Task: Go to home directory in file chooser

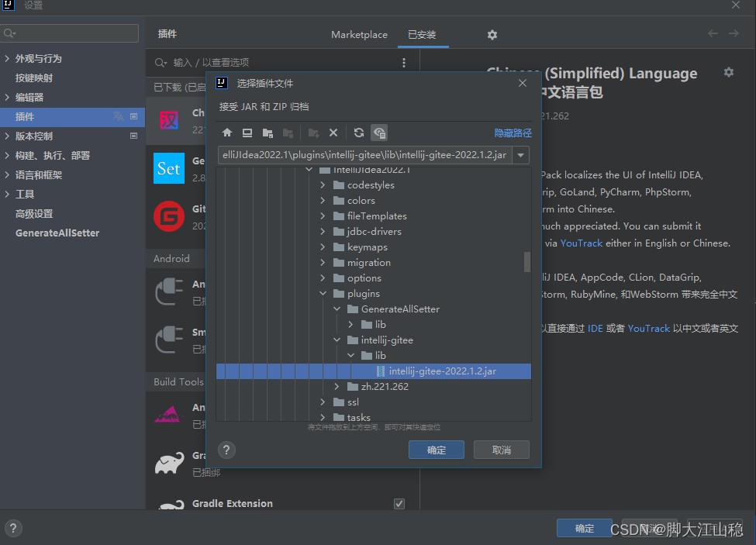Action: [227, 133]
